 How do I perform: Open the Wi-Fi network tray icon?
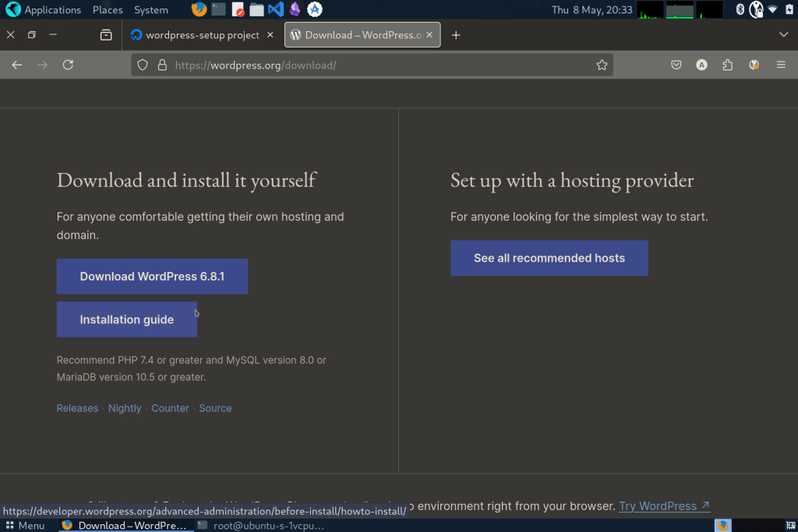773,9
